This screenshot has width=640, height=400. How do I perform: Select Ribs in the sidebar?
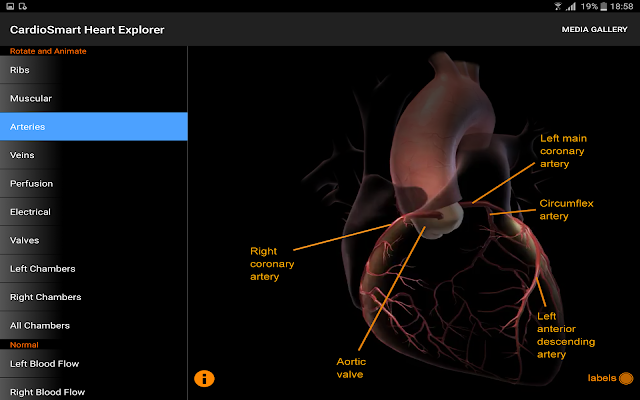click(93, 70)
